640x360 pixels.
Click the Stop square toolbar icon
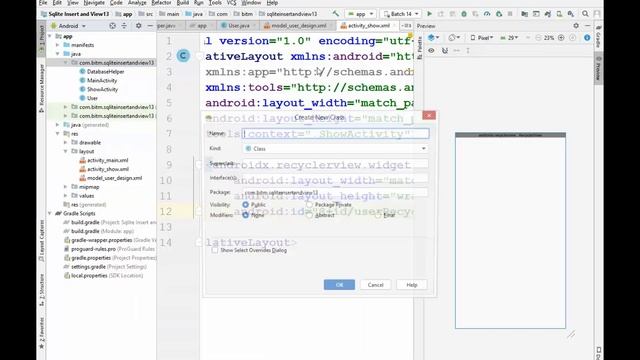pyautogui.click(x=510, y=14)
